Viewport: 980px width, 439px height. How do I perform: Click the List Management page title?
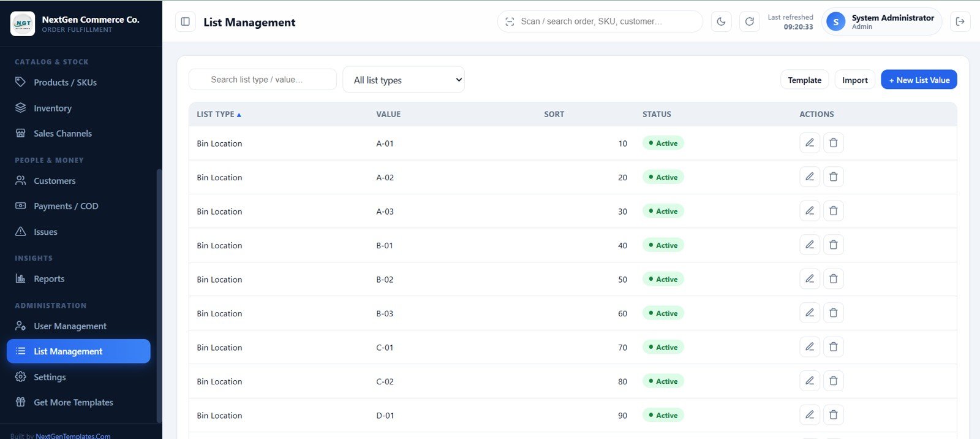(249, 22)
